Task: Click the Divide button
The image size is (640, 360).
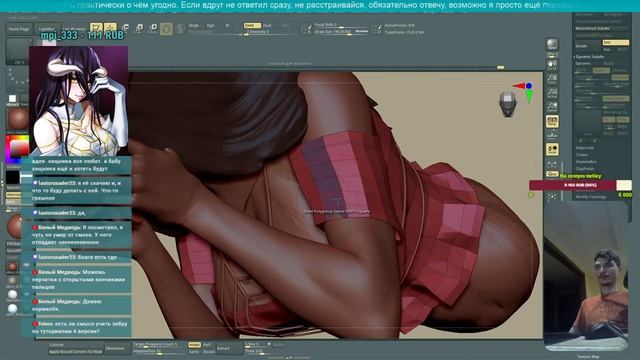Action: pyautogui.click(x=587, y=46)
